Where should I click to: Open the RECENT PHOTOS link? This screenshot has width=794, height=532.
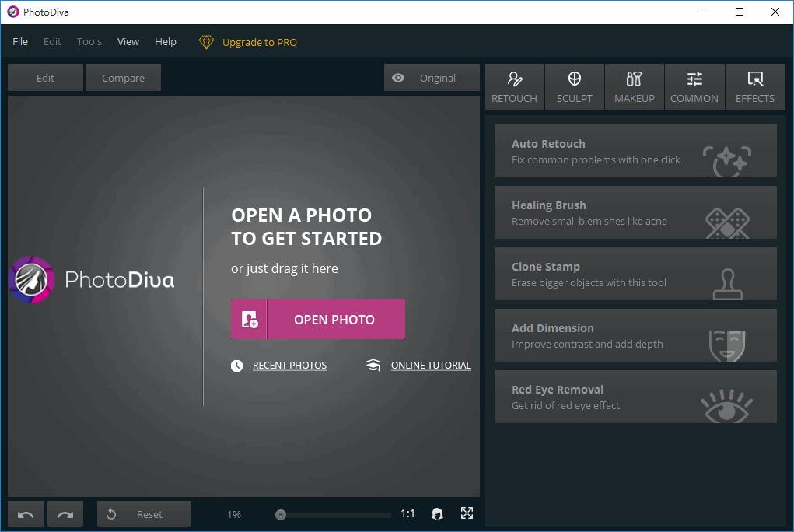289,366
